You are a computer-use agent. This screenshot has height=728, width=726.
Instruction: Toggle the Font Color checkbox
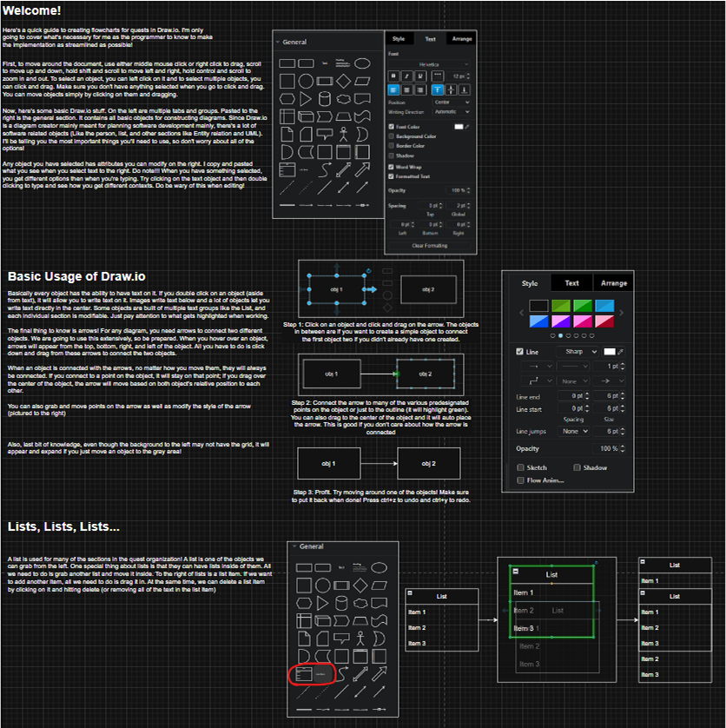(x=392, y=126)
